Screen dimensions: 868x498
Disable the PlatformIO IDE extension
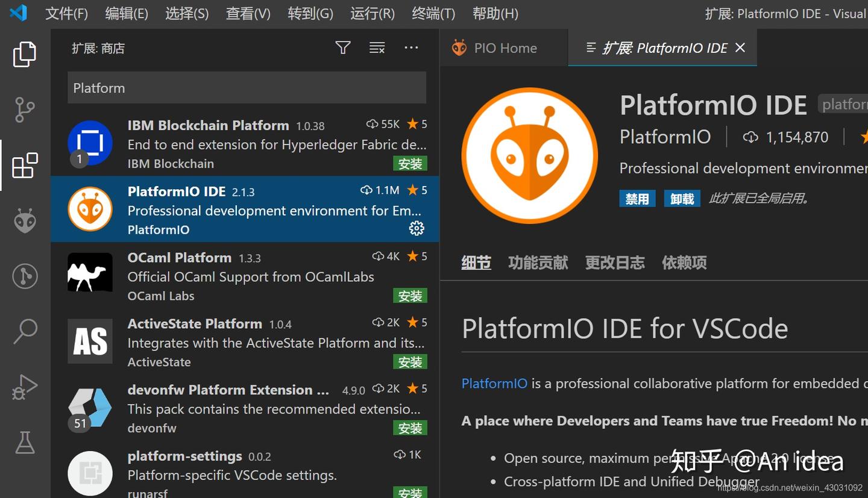637,198
